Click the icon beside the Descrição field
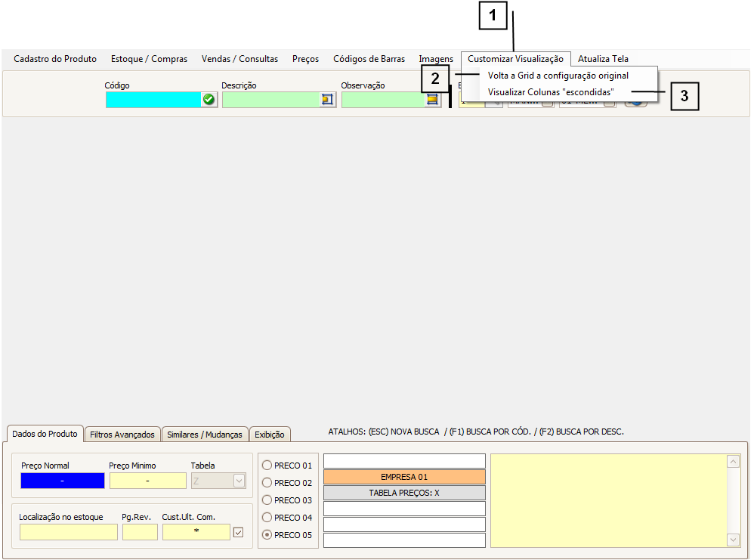The width and height of the screenshot is (754, 560). pos(327,99)
